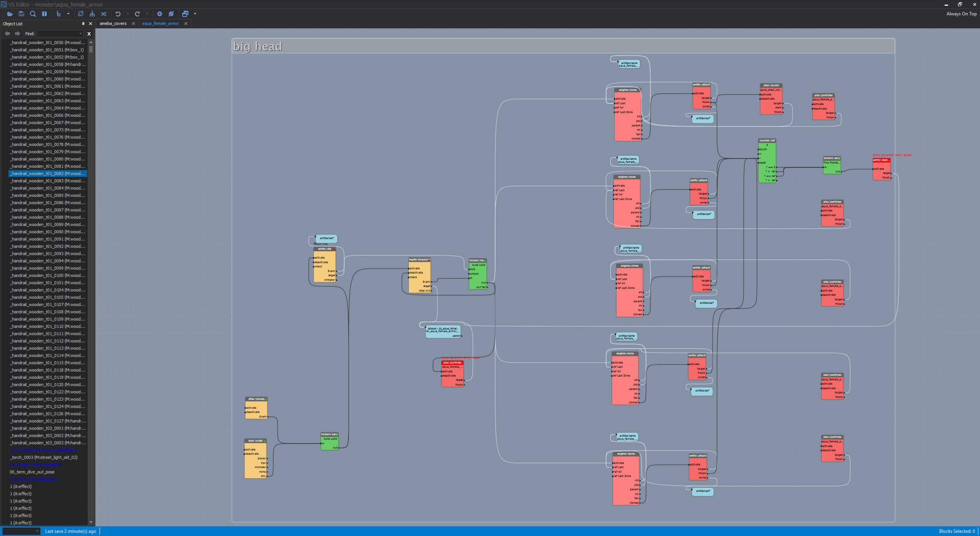Click the open folder toolbar icon
The width and height of the screenshot is (980, 536).
click(10, 14)
